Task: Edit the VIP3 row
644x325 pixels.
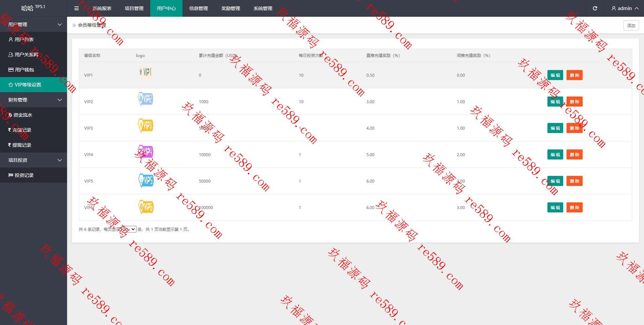Action: [x=555, y=128]
